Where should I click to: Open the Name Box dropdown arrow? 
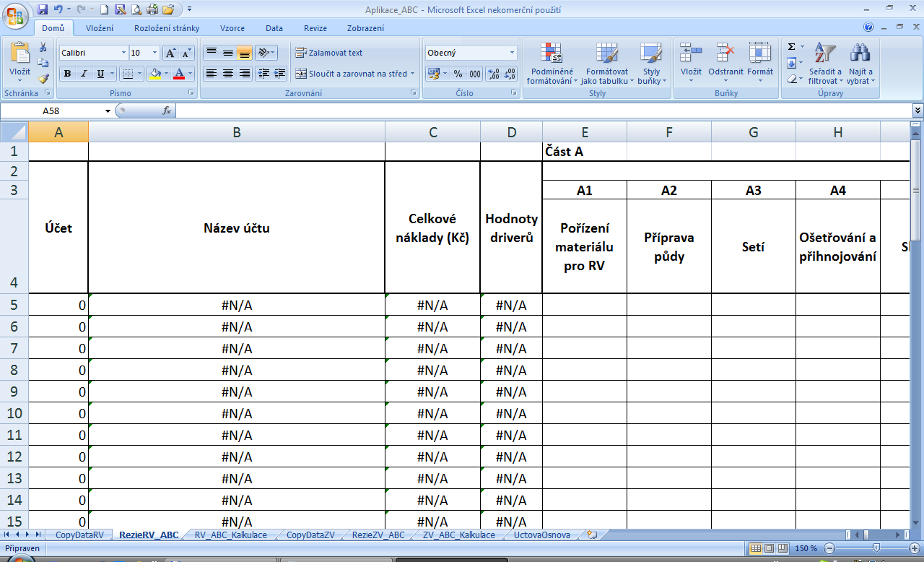click(x=108, y=111)
